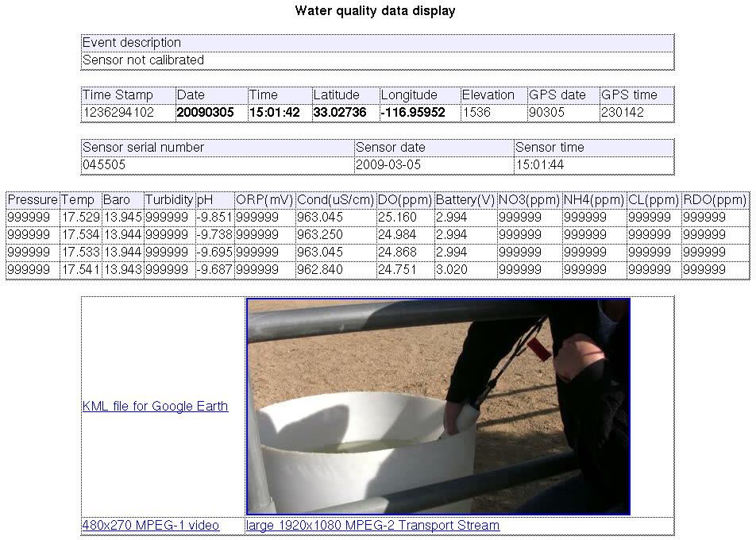Select the 'Water quality data display' heading
The width and height of the screenshot is (756, 540).
click(x=375, y=10)
